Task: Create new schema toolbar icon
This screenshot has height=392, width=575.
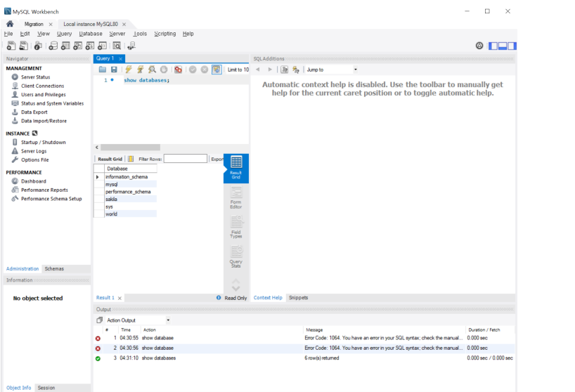Action: tap(53, 46)
